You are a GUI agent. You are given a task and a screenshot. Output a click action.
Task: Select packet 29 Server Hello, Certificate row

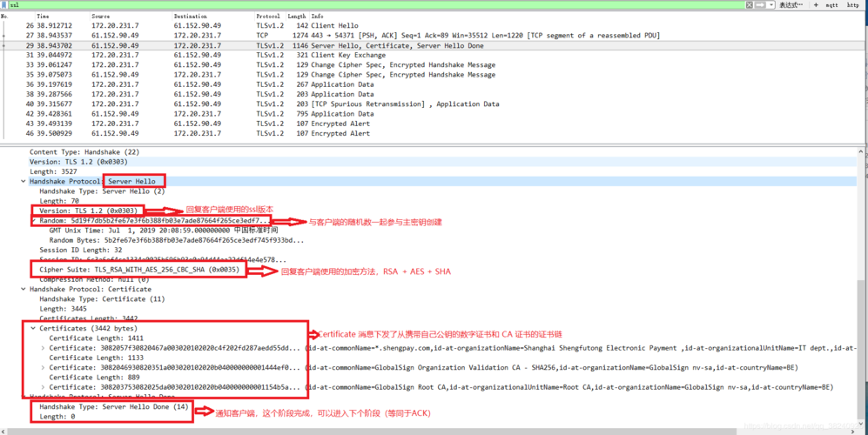tap(431, 45)
